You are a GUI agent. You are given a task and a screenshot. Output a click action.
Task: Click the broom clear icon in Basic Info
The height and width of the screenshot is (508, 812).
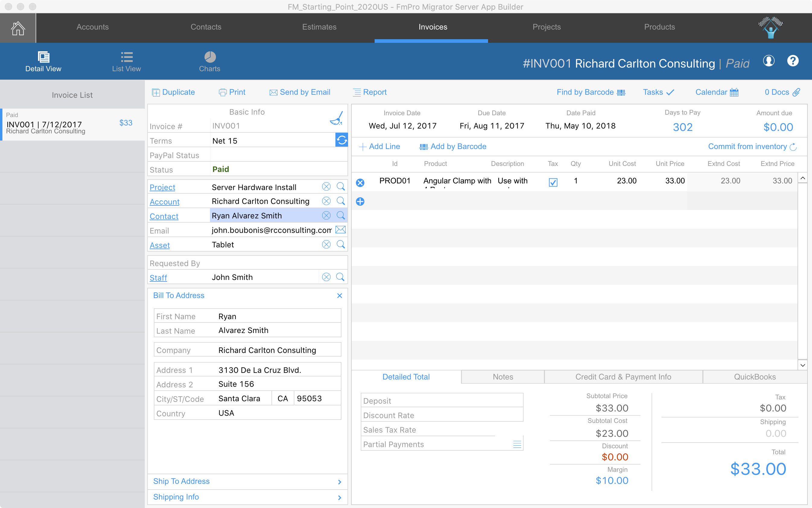[x=337, y=118]
